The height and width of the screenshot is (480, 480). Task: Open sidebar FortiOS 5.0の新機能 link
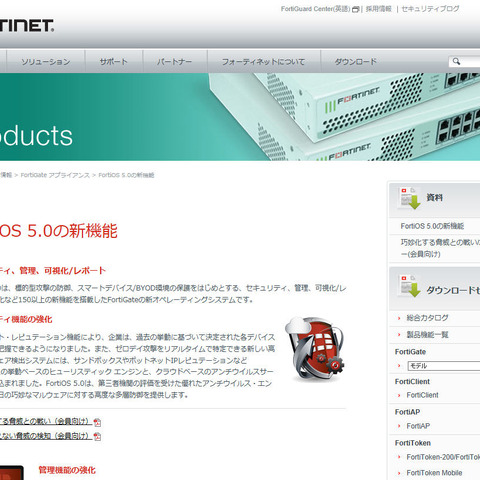coord(432,226)
